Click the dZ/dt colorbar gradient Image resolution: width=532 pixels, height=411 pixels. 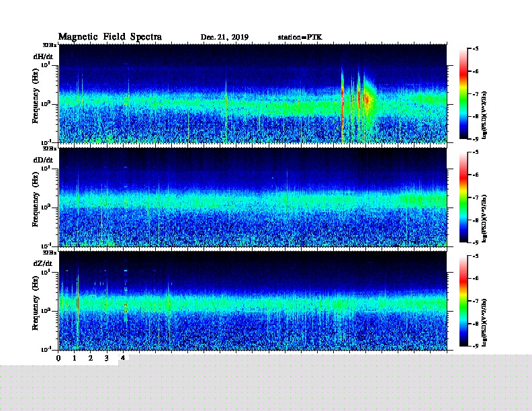pos(463,301)
